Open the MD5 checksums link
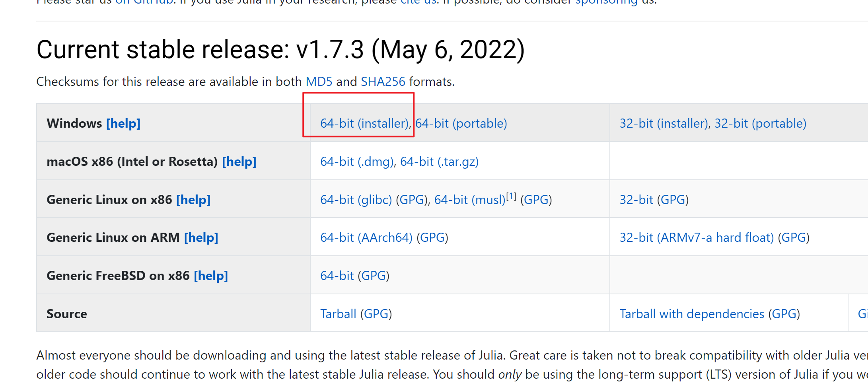The height and width of the screenshot is (387, 868). [319, 82]
